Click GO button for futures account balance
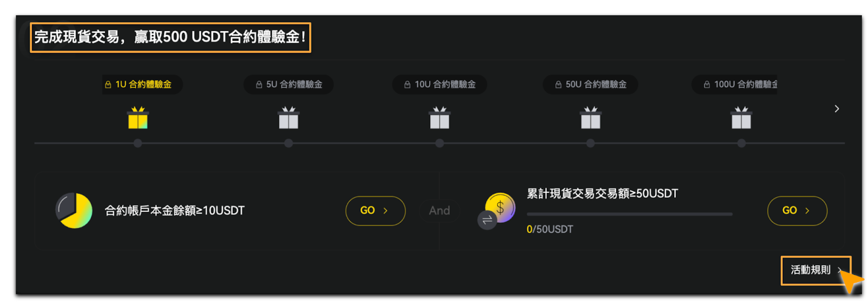Viewport: 868px width, 302px height. tap(375, 211)
